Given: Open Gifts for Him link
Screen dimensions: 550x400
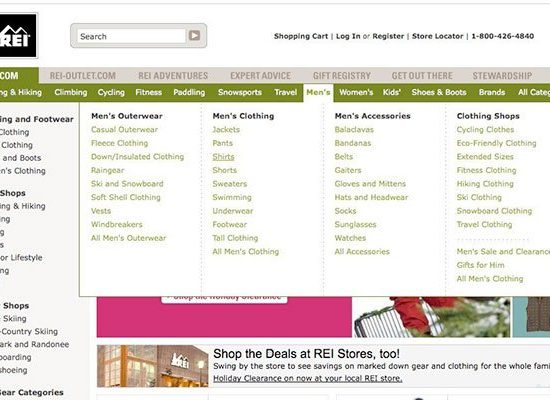Looking at the screenshot, I should click(x=480, y=265).
